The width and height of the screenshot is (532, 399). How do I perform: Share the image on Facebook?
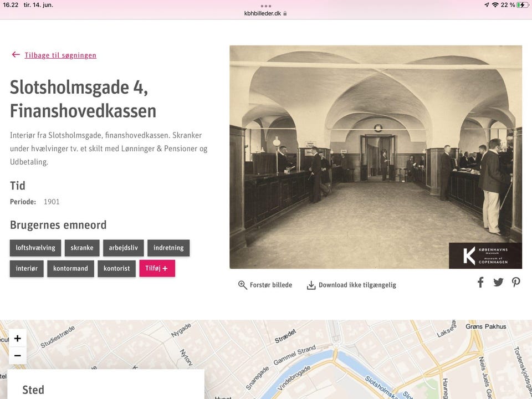pos(480,282)
